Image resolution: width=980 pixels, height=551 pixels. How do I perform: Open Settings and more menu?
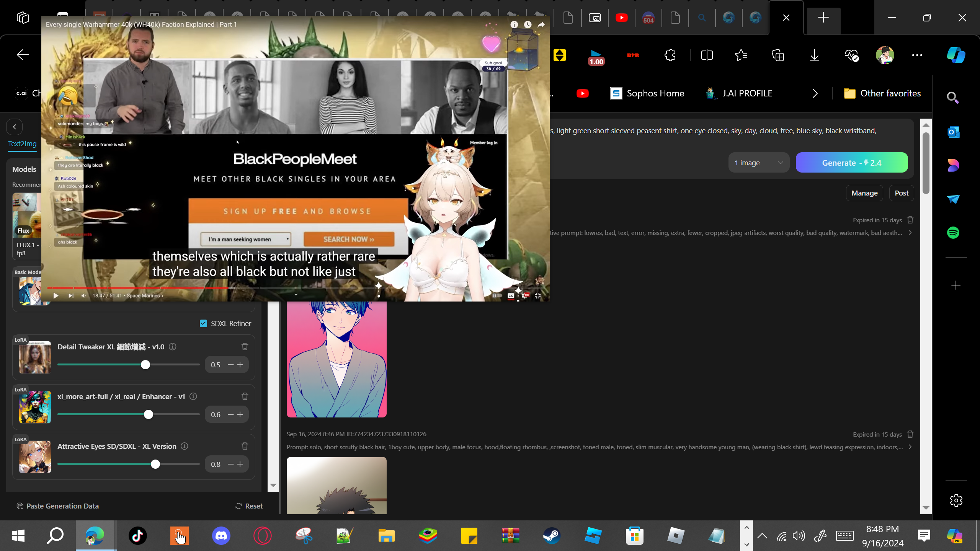click(x=917, y=55)
